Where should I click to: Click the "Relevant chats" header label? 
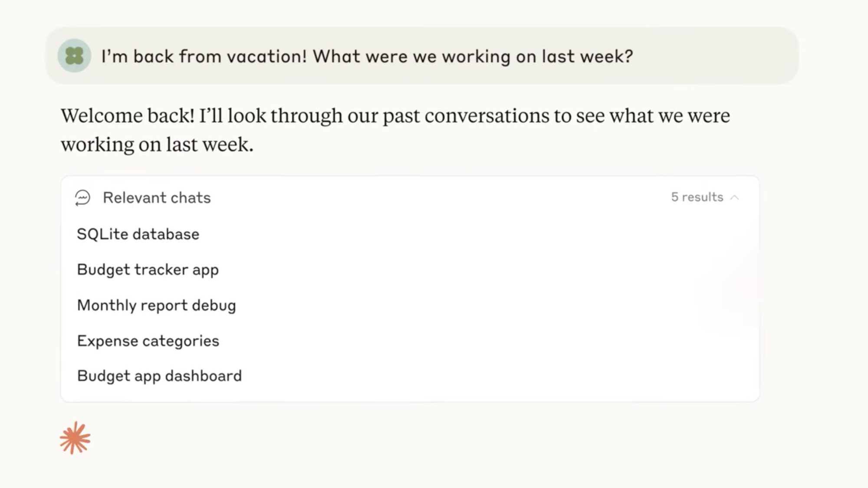157,198
